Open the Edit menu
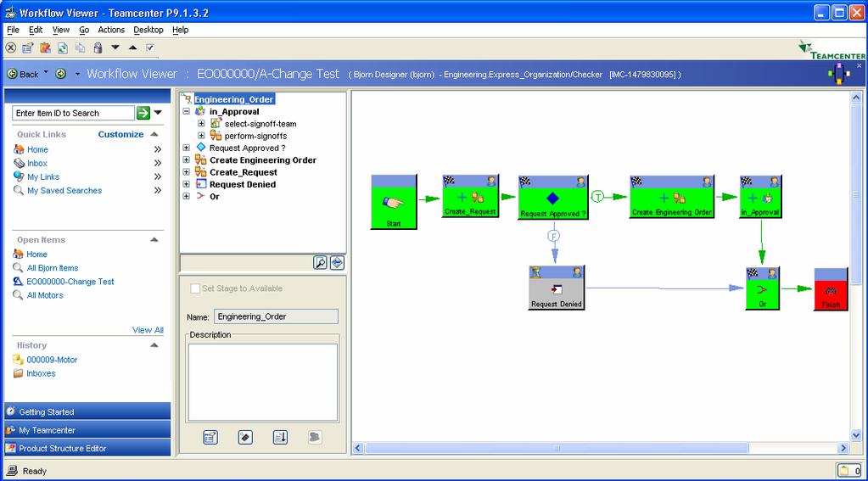Viewport: 868px width, 481px height. click(x=36, y=30)
